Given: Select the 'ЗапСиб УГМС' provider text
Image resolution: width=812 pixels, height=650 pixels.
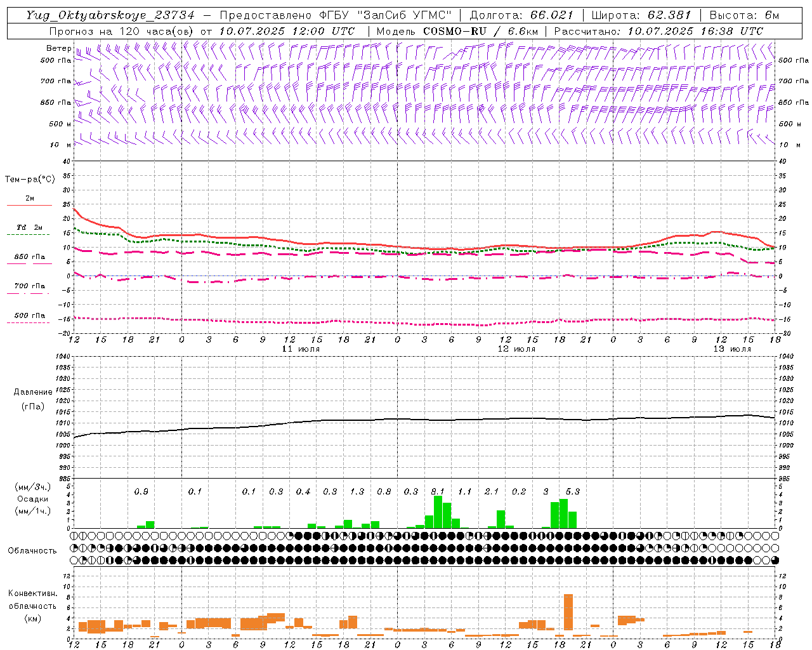Looking at the screenshot, I should click(404, 15).
